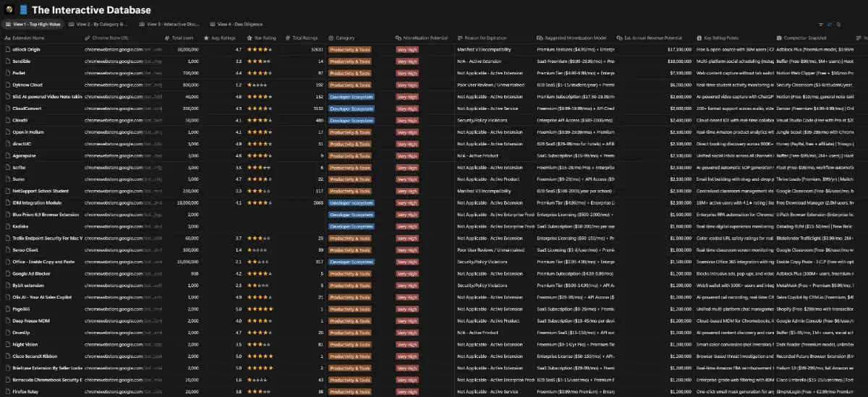Click the round workspace avatar icon
Screen dimensions: 868x397
coord(9,10)
